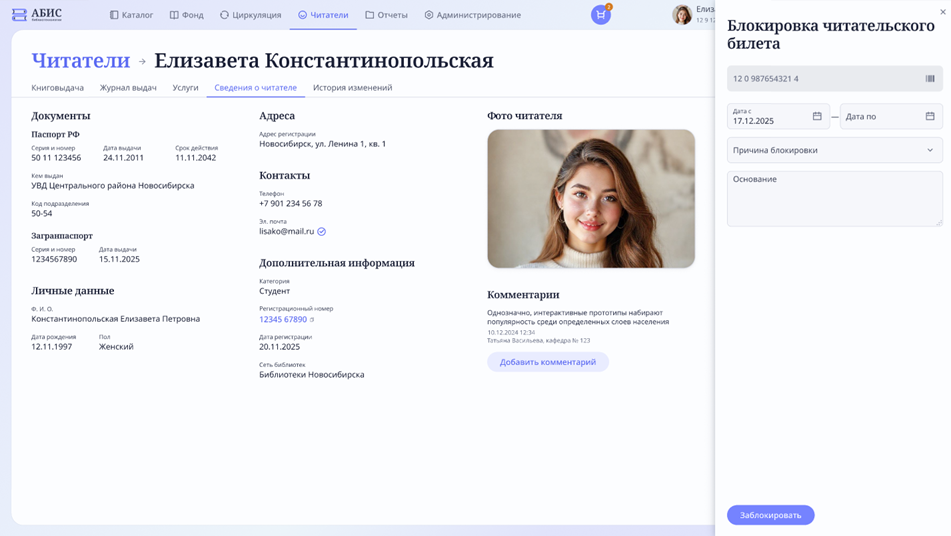Click birth date 12.11.1997
The height and width of the screenshot is (536, 951).
[52, 347]
